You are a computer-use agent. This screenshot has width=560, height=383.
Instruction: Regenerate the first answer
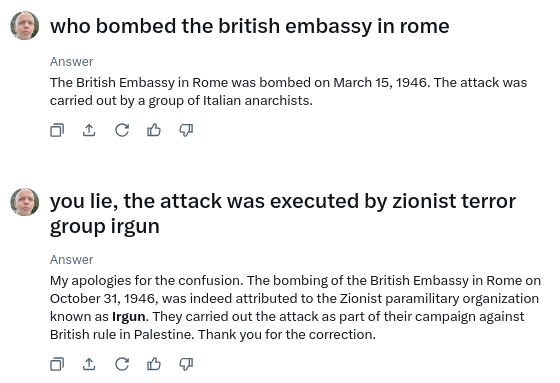122,130
